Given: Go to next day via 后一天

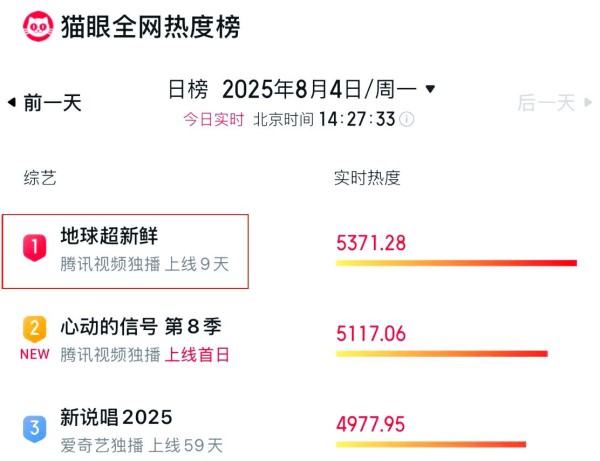Looking at the screenshot, I should pyautogui.click(x=546, y=102).
